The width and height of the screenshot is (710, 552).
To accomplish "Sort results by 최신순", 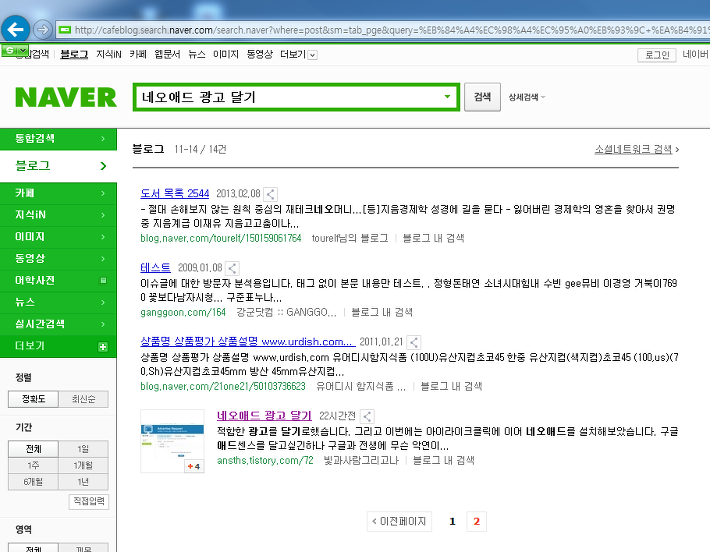I will pos(84,399).
